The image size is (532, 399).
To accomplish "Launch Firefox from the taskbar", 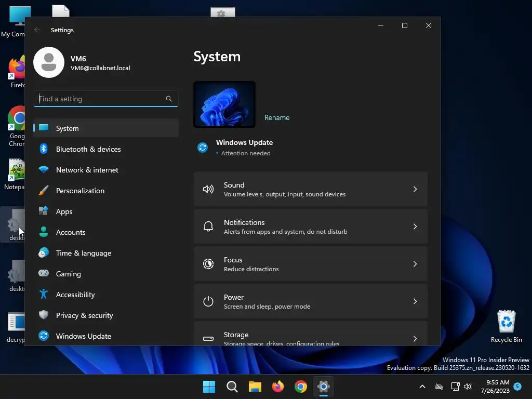I will (278, 387).
